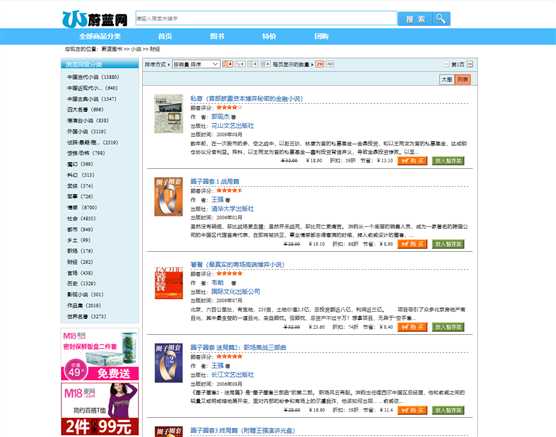Image resolution: width=556 pixels, height=437 pixels.
Task: Click the M18 免费送 advertisement banner
Action: coord(100,355)
